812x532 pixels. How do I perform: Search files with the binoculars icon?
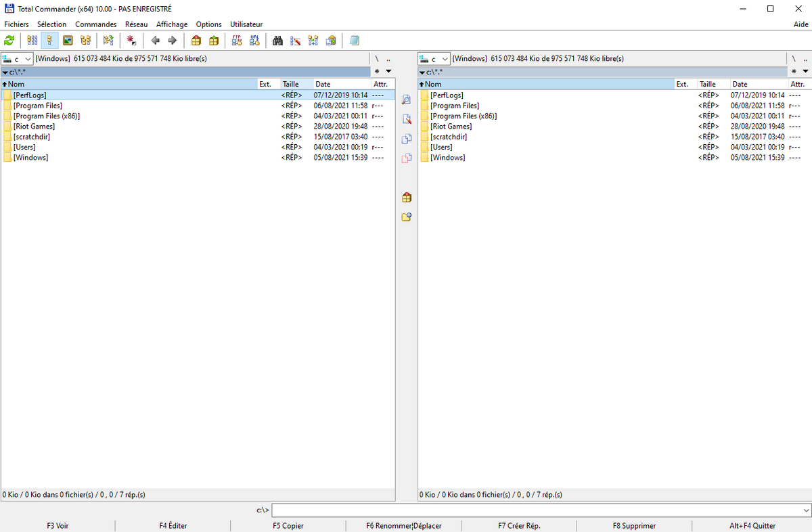coord(277,41)
